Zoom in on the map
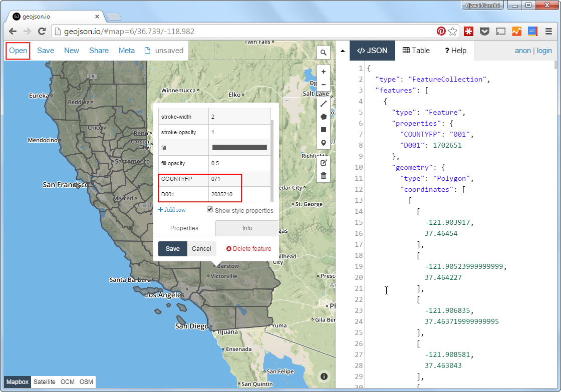Viewport: 561px width, 392px height. (323, 71)
